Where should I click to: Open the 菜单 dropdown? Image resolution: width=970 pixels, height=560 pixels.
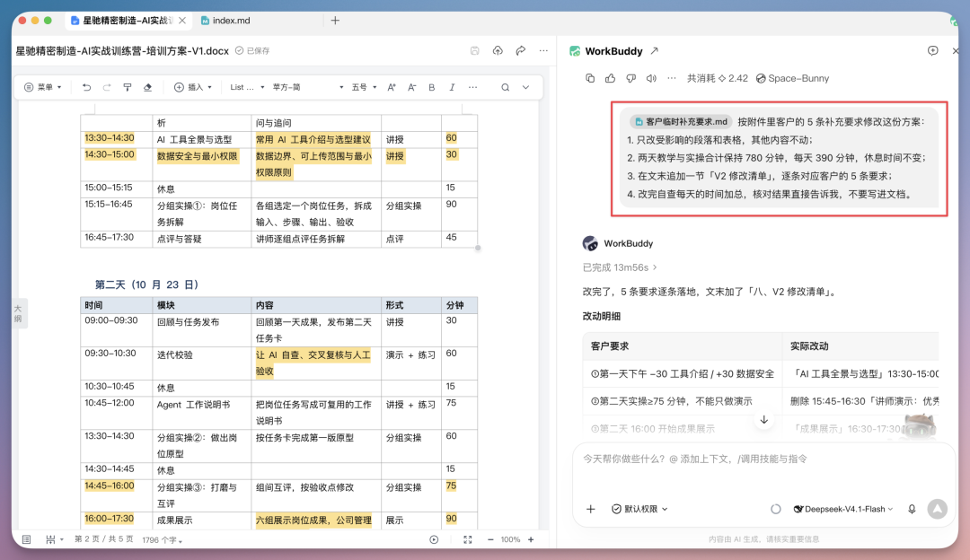click(43, 87)
